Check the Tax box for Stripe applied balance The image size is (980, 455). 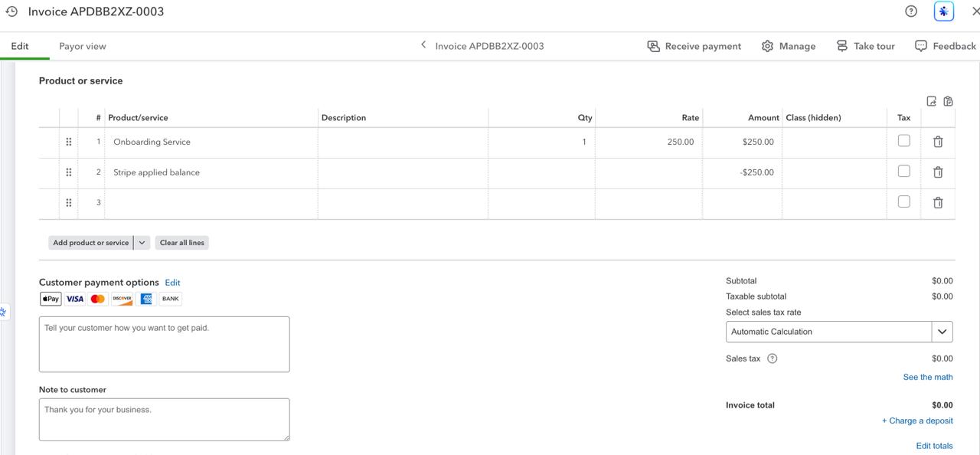tap(903, 172)
